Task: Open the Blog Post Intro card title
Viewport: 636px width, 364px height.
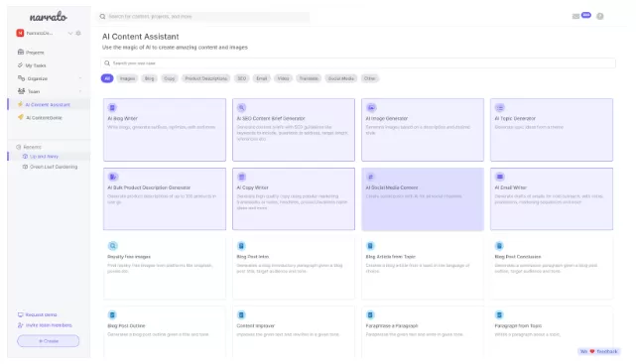Action: (253, 257)
